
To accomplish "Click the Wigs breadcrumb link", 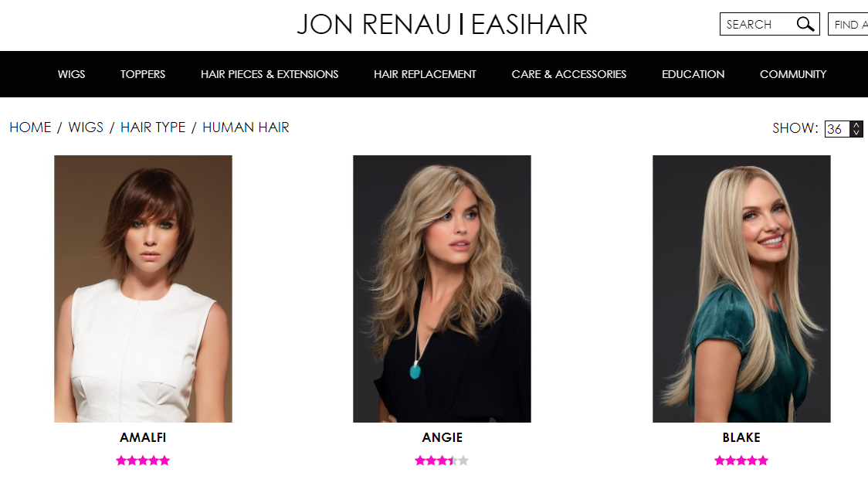I will 86,127.
